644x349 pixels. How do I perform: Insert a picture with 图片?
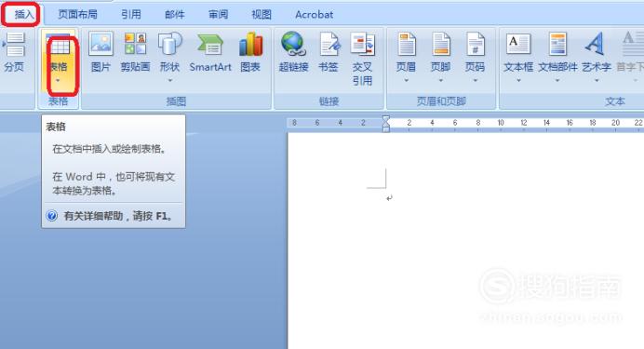(x=101, y=52)
